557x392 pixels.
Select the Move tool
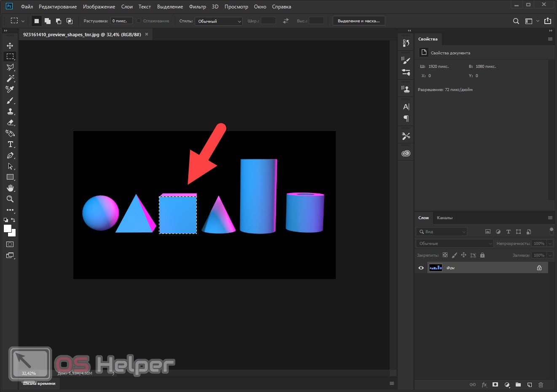[x=10, y=46]
